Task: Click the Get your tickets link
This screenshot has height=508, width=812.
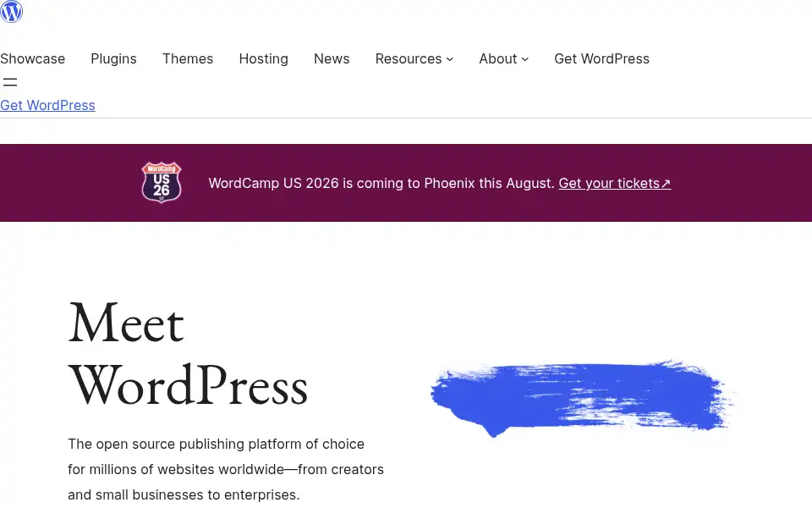Action: [x=615, y=183]
